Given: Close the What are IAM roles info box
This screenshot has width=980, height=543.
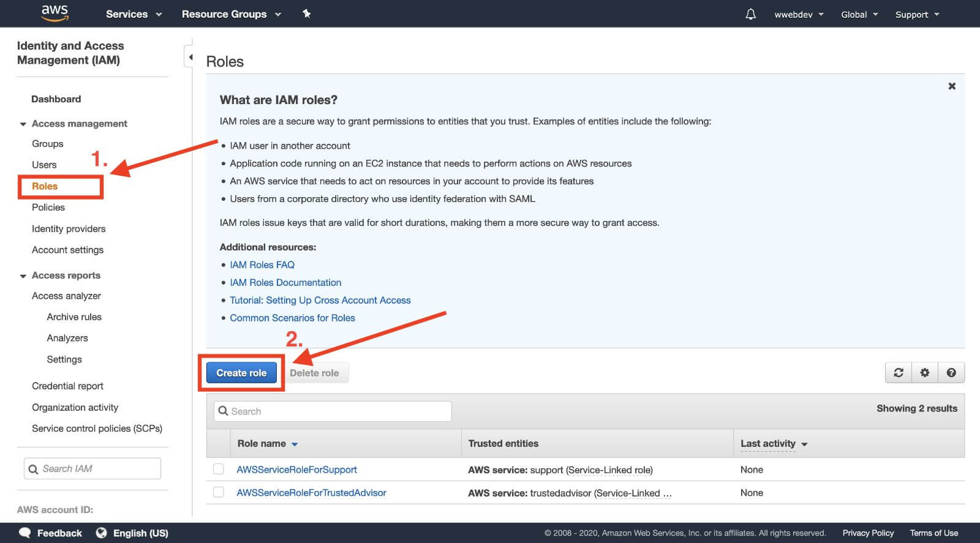Looking at the screenshot, I should pyautogui.click(x=952, y=86).
